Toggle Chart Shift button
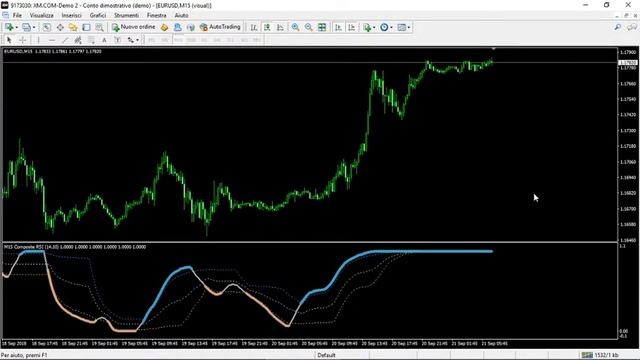Viewport: 640px width, 360px height. point(351,27)
